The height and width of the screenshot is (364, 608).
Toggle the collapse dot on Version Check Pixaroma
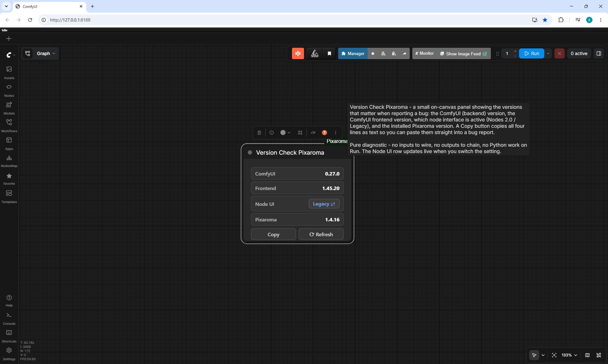[250, 152]
